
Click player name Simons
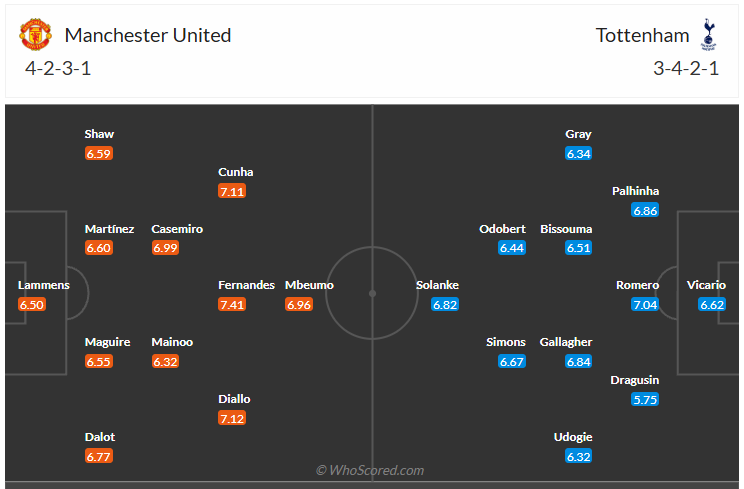click(x=506, y=342)
